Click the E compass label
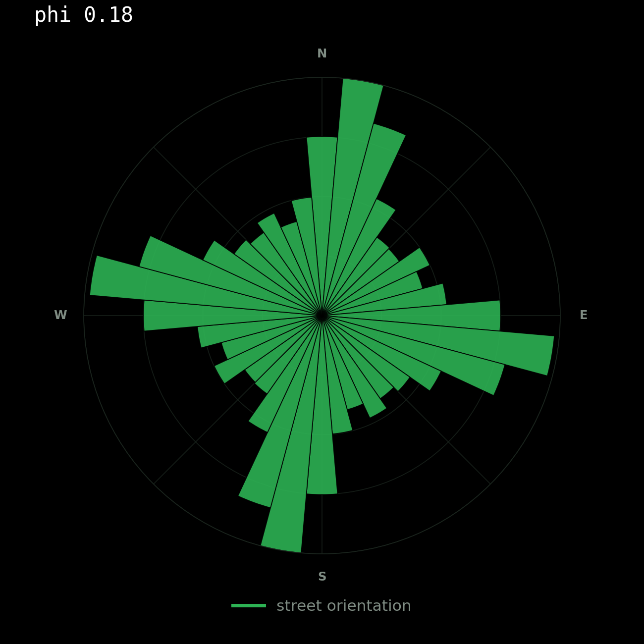Screen dimensions: 644x644 584,315
